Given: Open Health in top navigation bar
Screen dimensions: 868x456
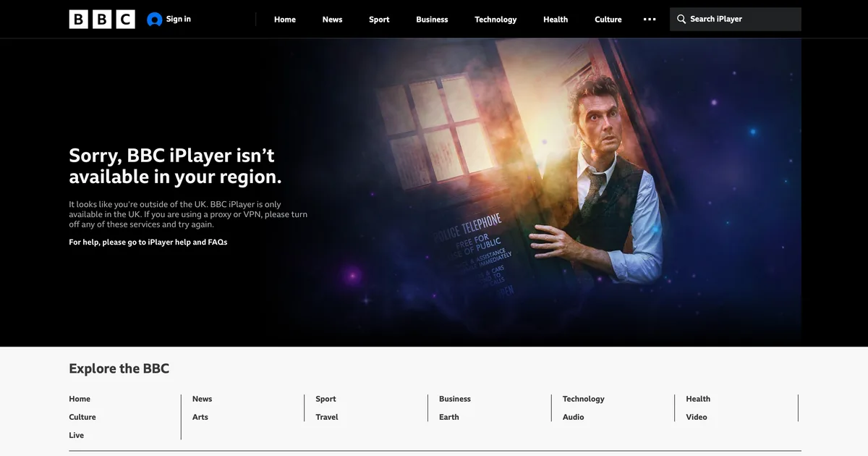Looking at the screenshot, I should (556, 20).
